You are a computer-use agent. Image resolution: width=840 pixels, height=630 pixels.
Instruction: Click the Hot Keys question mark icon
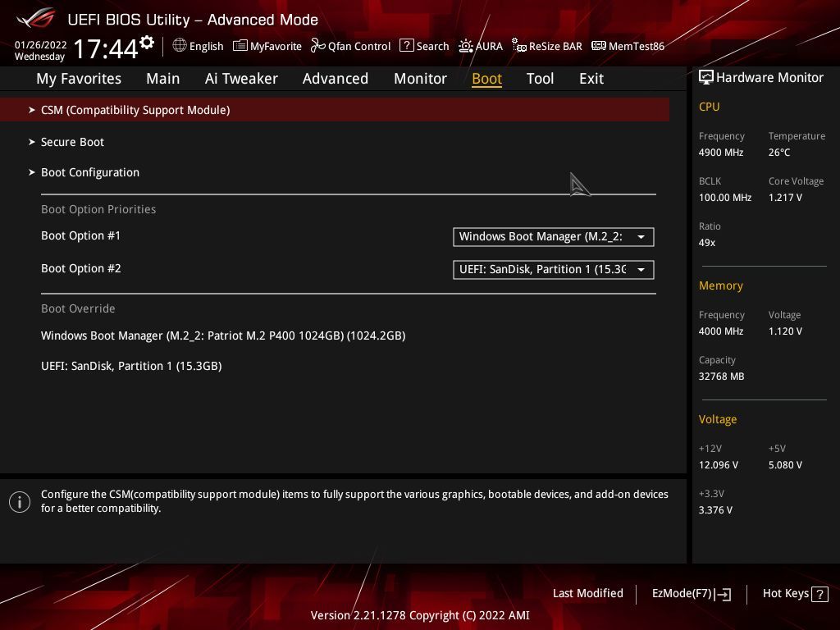(x=819, y=594)
